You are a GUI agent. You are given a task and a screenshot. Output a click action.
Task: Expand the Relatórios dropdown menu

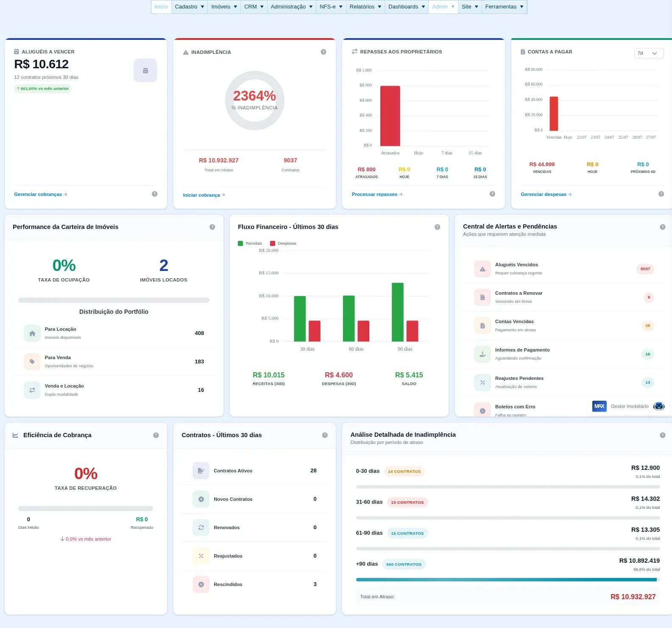tap(365, 7)
